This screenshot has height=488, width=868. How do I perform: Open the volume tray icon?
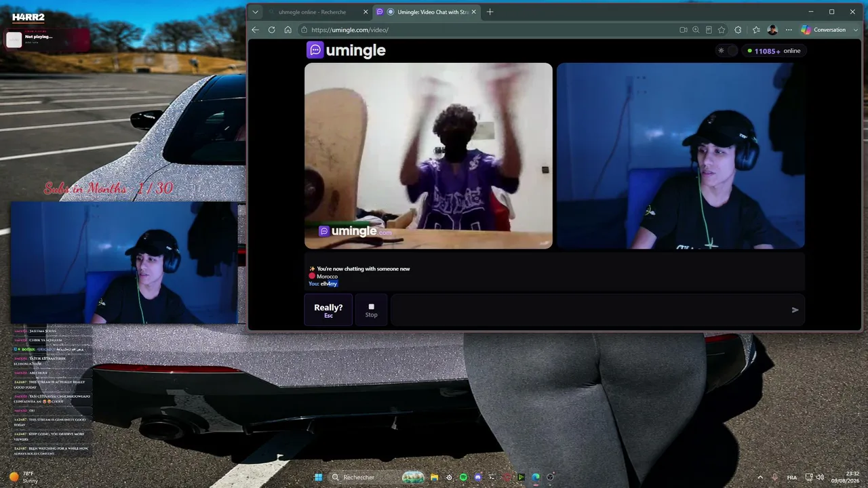pyautogui.click(x=820, y=477)
